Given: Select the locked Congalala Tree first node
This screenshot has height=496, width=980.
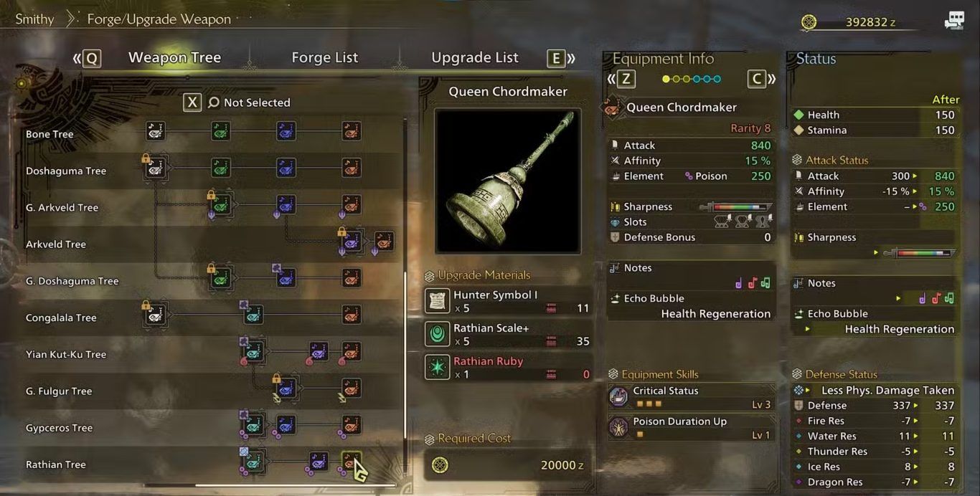Looking at the screenshot, I should 156,315.
